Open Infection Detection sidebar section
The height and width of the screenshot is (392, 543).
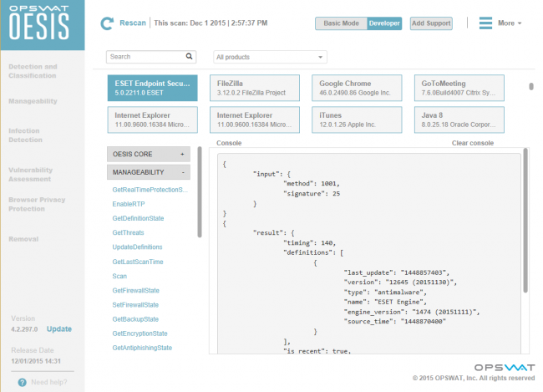[25, 135]
